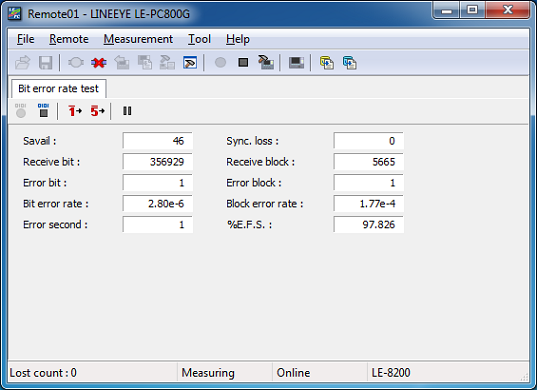This screenshot has width=537, height=390.
Task: Open the Tool menu
Action: (x=199, y=39)
